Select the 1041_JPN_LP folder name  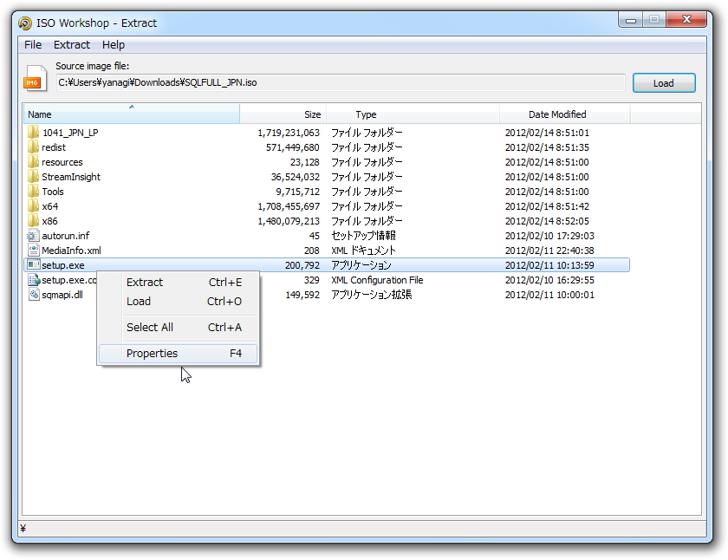pos(70,133)
